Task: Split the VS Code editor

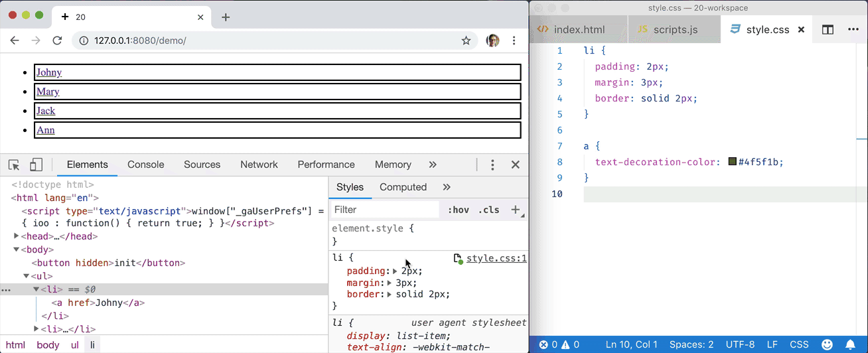Action: [x=828, y=30]
